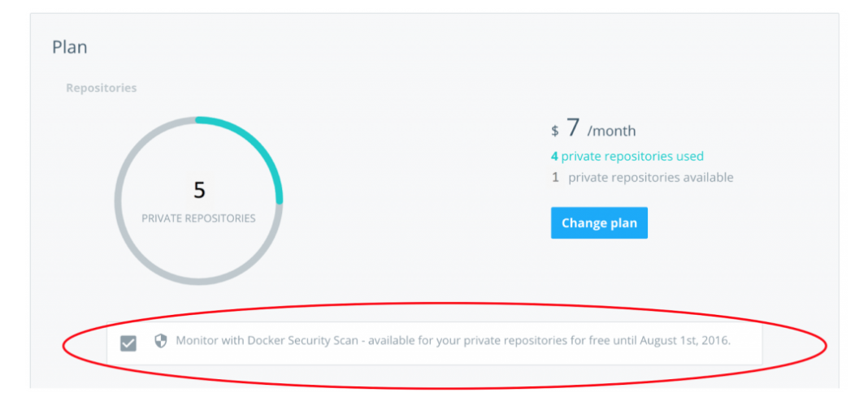Click the PRIVATE REPOSITORIES label in the chart
Image resolution: width=868 pixels, height=414 pixels.
point(198,218)
